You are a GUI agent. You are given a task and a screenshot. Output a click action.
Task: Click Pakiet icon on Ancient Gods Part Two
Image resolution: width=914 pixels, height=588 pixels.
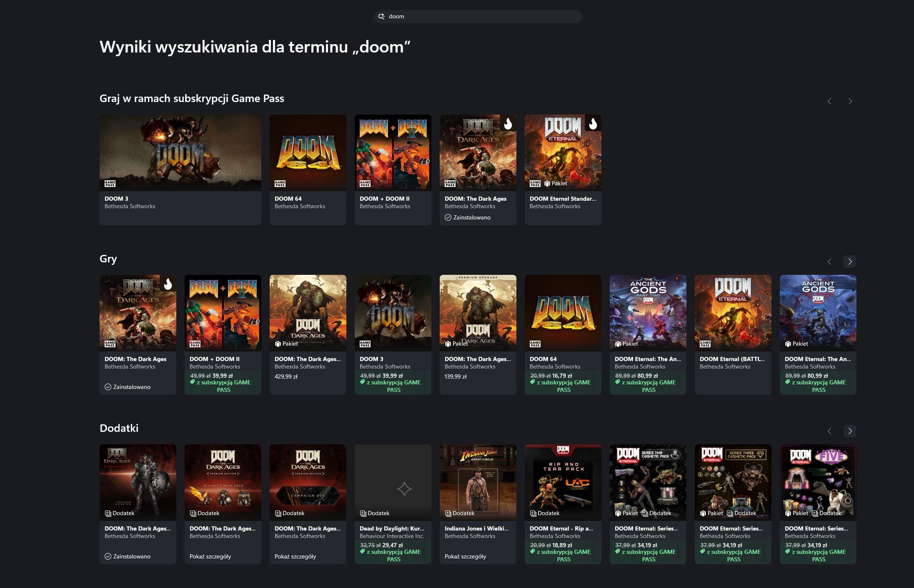coord(618,344)
